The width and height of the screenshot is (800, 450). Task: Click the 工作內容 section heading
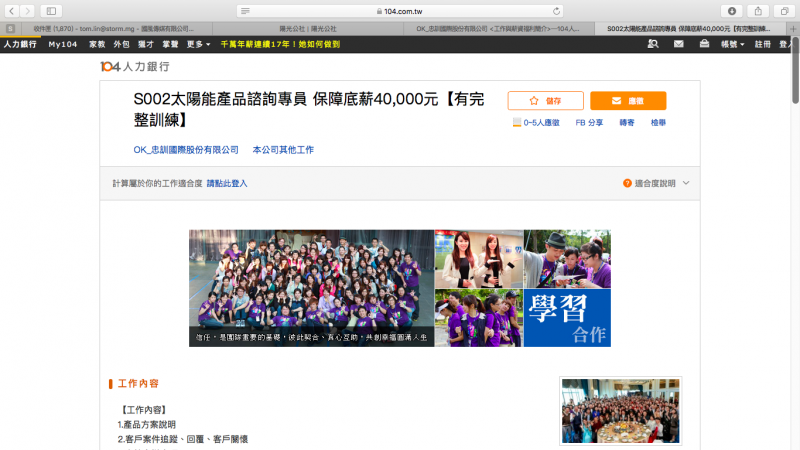point(138,383)
